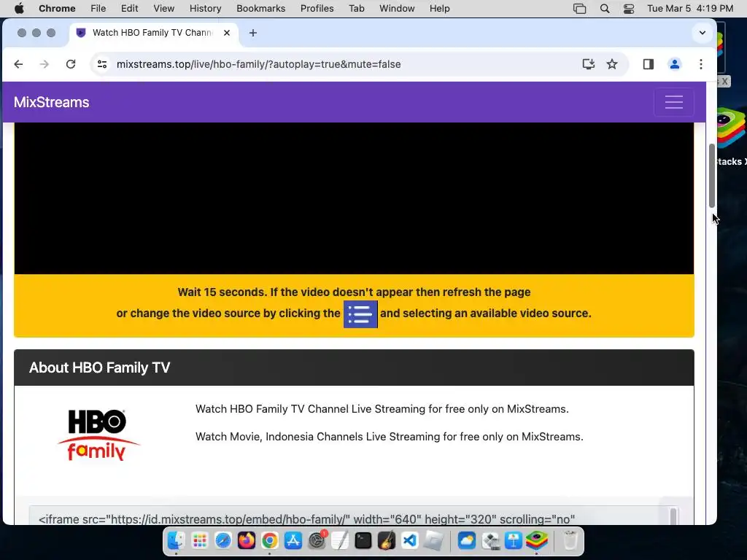The height and width of the screenshot is (560, 747).
Task: Open the Tab menu
Action: pyautogui.click(x=356, y=9)
